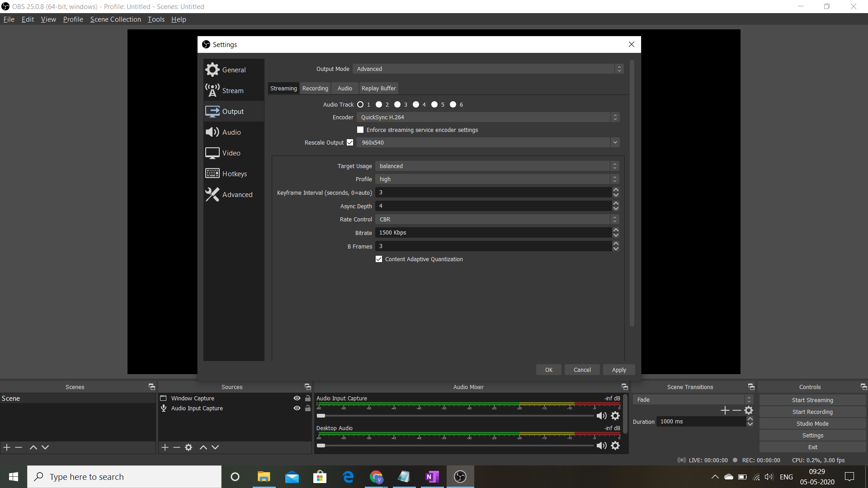Mute the Desktop Audio mixer channel
Viewport: 868px width, 488px height.
pyautogui.click(x=601, y=446)
